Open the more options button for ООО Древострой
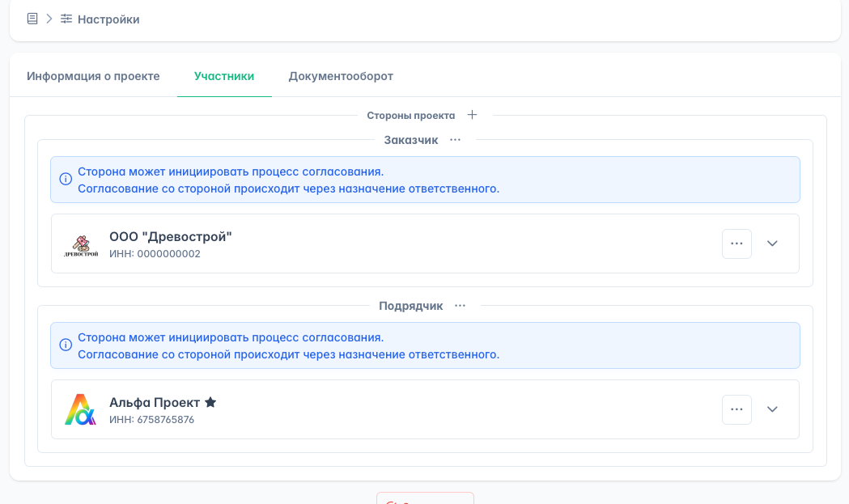 (x=737, y=244)
